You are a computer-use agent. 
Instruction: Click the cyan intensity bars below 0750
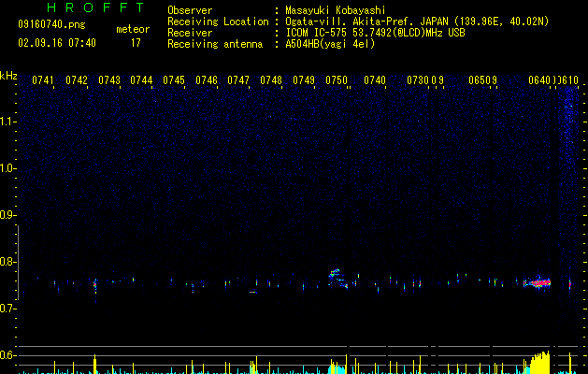click(337, 367)
